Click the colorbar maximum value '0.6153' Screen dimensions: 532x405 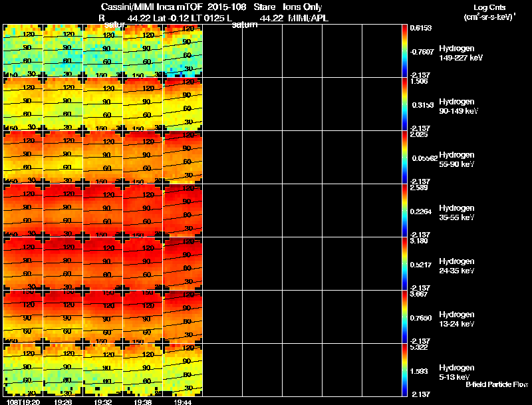pyautogui.click(x=421, y=28)
